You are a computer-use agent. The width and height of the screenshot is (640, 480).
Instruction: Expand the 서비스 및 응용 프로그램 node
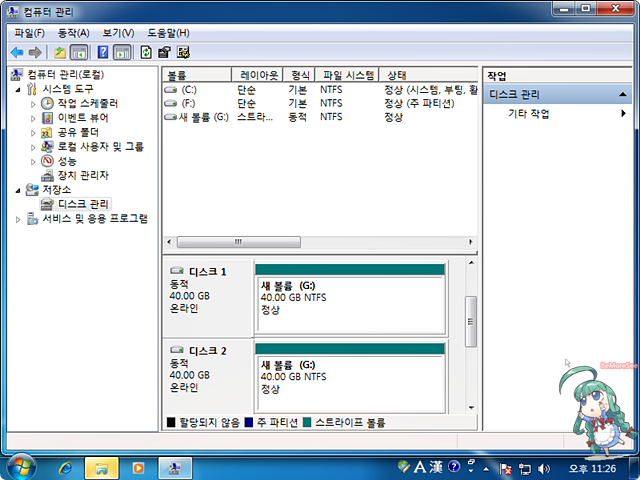18,219
